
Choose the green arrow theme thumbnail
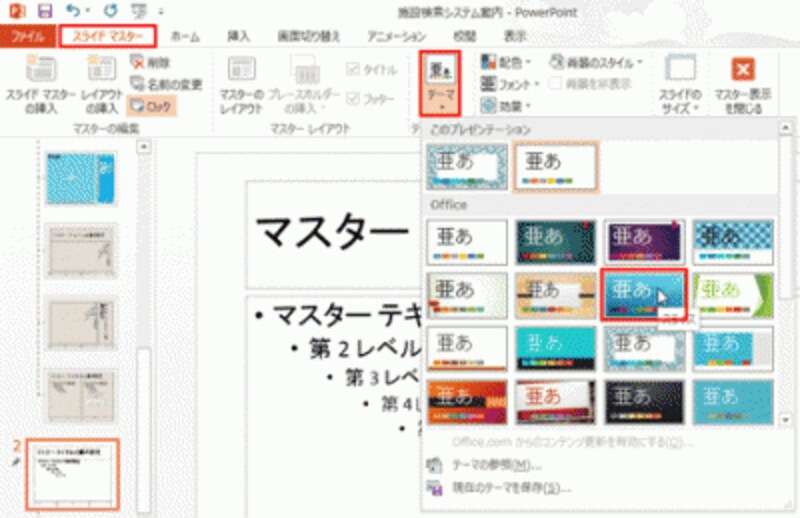[733, 295]
